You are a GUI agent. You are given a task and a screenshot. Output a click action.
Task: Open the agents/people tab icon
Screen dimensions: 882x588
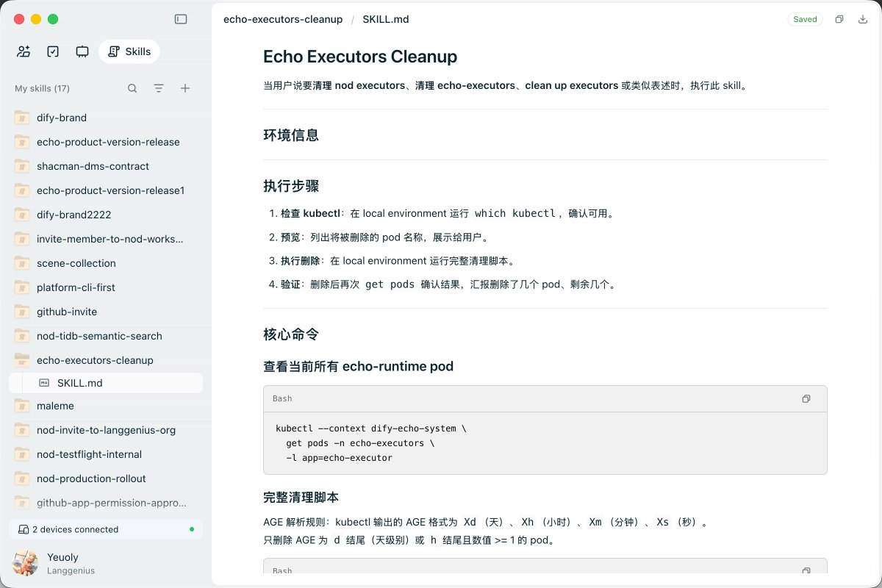click(x=24, y=51)
